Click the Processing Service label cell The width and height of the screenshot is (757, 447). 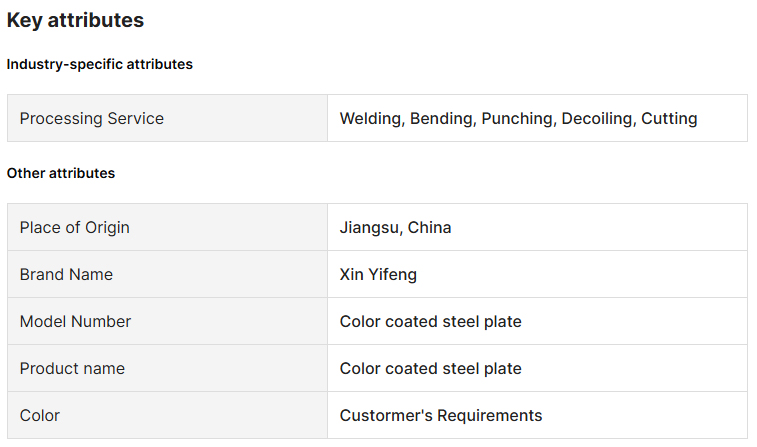click(92, 118)
